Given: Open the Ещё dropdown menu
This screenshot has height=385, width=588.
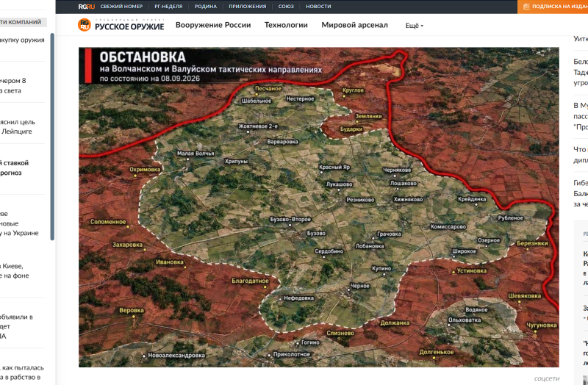Looking at the screenshot, I should 414,26.
